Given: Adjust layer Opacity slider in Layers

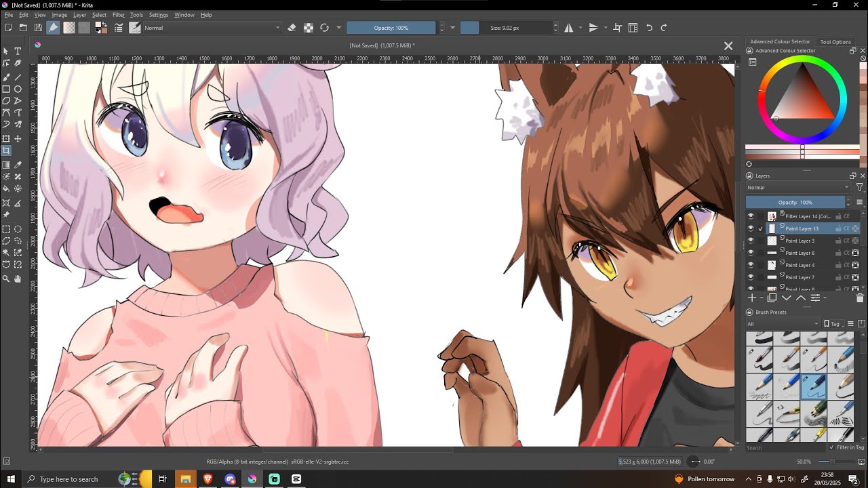Looking at the screenshot, I should (795, 202).
